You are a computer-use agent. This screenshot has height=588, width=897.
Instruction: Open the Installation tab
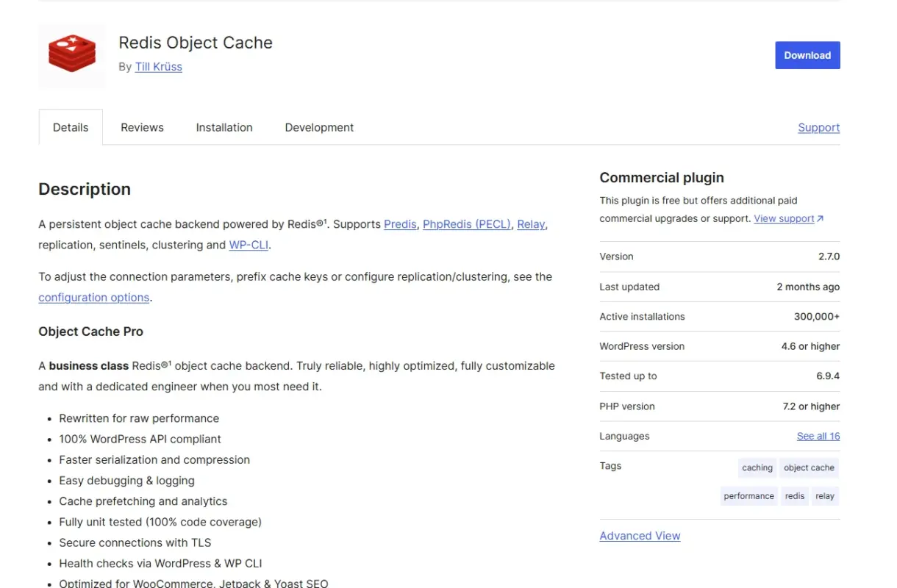coord(224,127)
